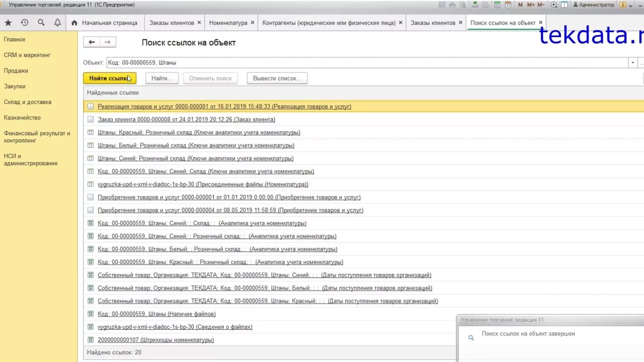This screenshot has height=362, width=644.
Task: Close the Контрагенты tab
Action: coord(400,23)
